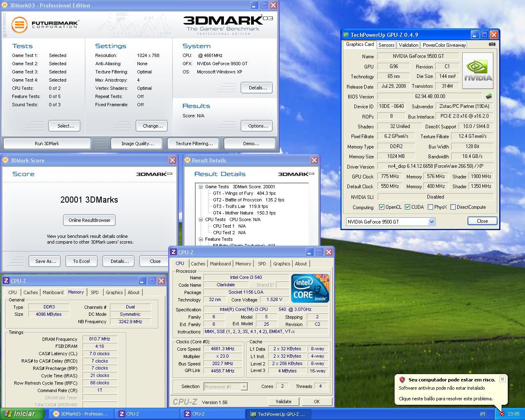
Task: Click the Image Quality button
Action: tap(137, 144)
